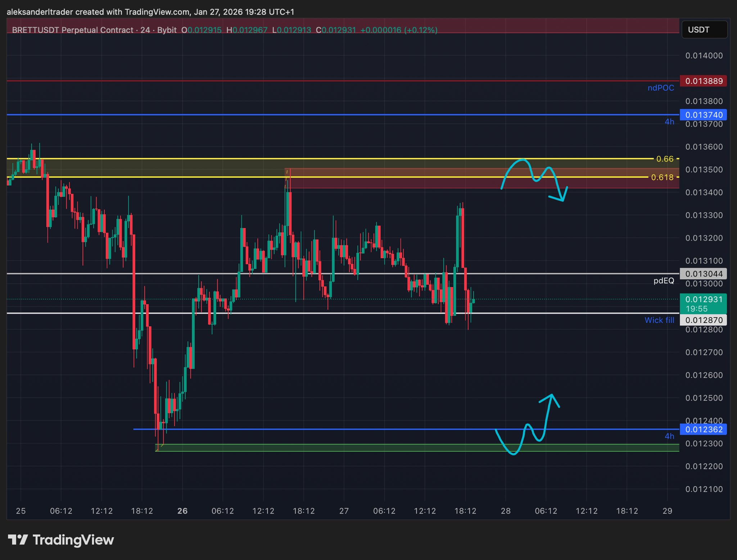737x560 pixels.
Task: Click the pdEQ text label
Action: [664, 281]
